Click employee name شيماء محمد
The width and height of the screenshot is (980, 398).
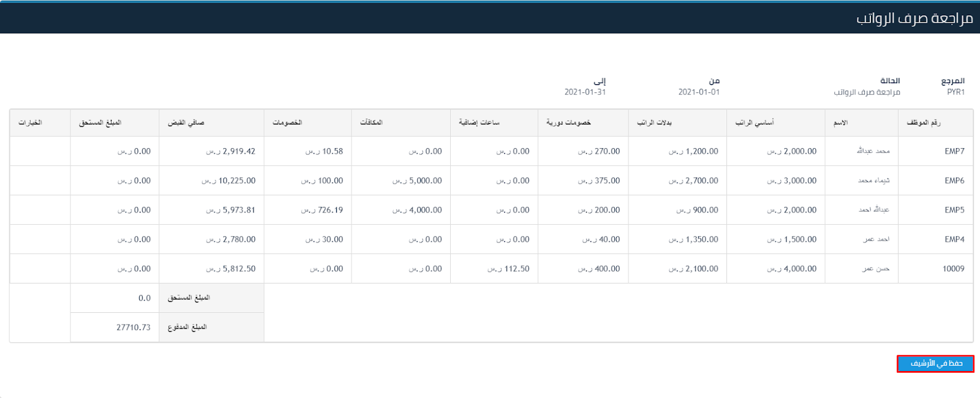(873, 181)
